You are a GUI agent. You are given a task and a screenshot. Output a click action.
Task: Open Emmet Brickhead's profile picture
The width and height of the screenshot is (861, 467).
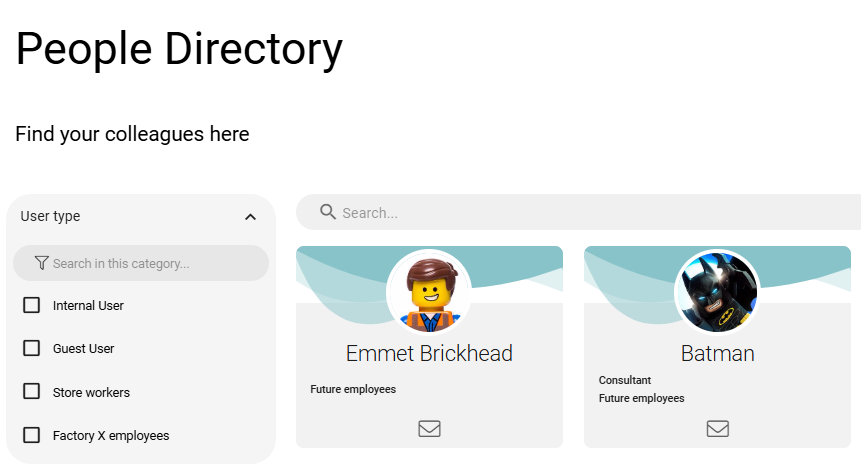[x=429, y=292]
